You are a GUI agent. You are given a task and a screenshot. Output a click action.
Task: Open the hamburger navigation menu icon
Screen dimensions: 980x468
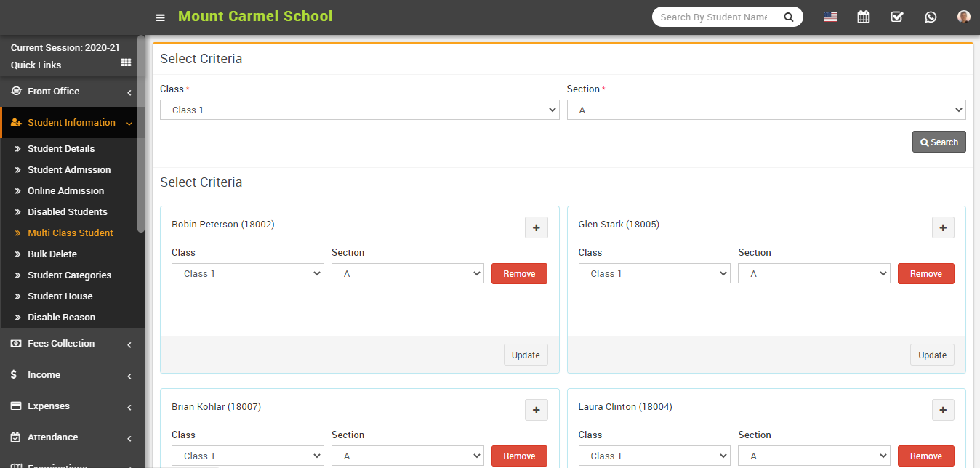coord(160,17)
